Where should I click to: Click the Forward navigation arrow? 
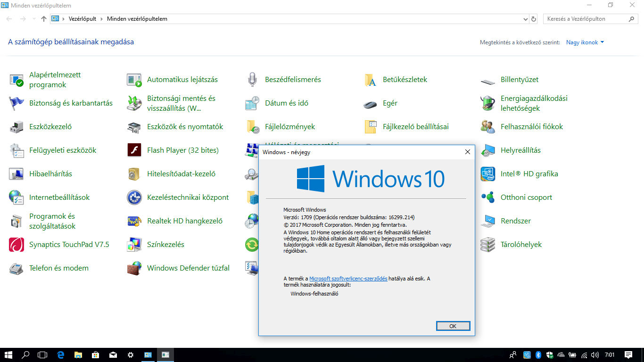coord(23,19)
